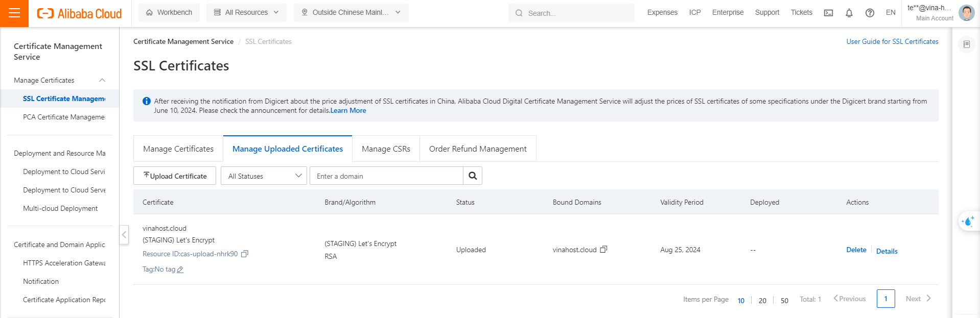Click the Enter a domain search field
Screen dimensions: 980x318
point(386,176)
